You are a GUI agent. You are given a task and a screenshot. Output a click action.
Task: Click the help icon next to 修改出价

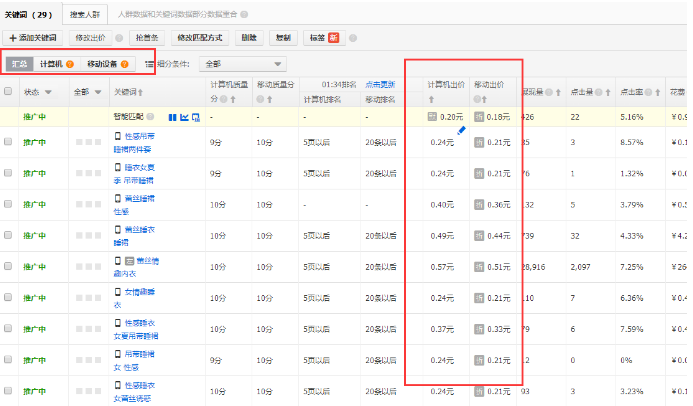[119, 38]
